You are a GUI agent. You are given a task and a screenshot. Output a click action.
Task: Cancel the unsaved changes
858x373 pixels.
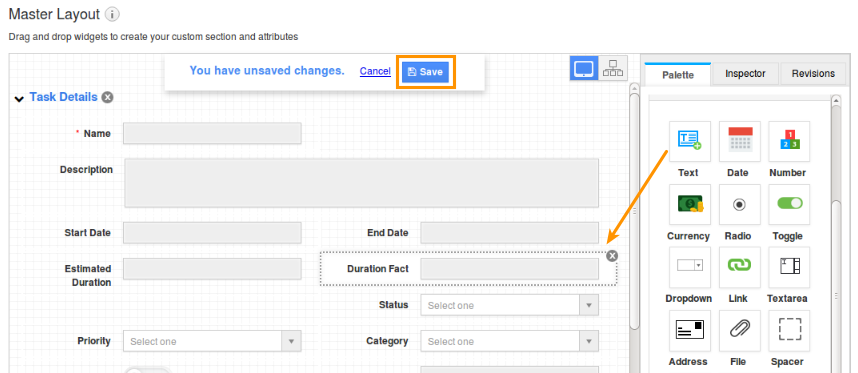tap(375, 71)
